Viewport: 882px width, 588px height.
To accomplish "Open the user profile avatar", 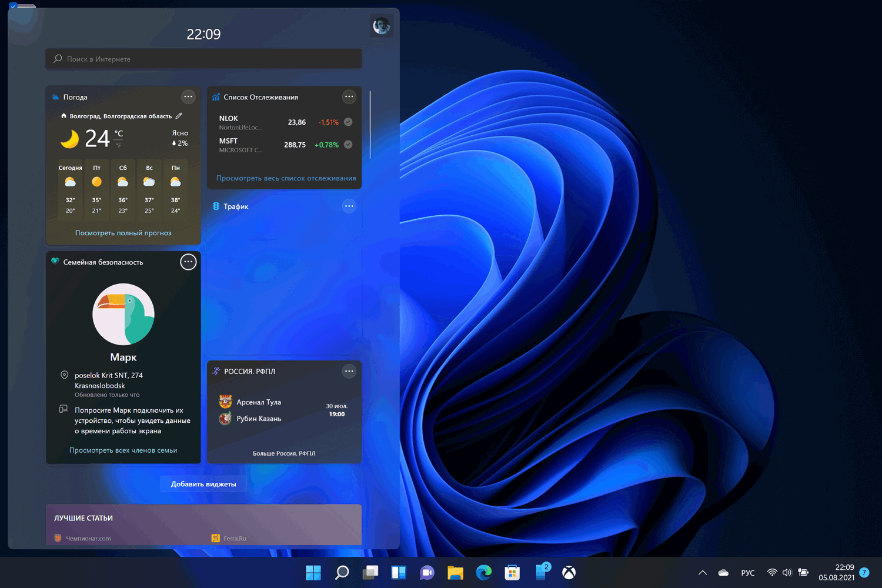I will pos(381,26).
